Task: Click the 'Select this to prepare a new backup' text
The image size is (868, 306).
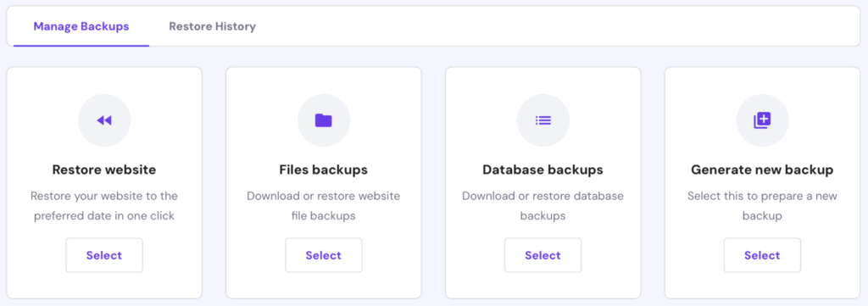Action: (x=762, y=206)
